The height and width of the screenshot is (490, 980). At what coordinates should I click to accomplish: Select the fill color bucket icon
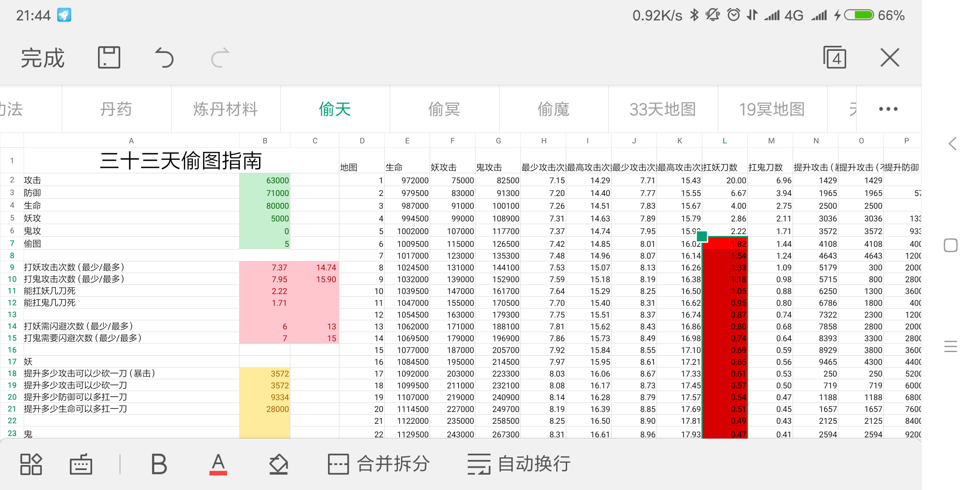point(278,464)
